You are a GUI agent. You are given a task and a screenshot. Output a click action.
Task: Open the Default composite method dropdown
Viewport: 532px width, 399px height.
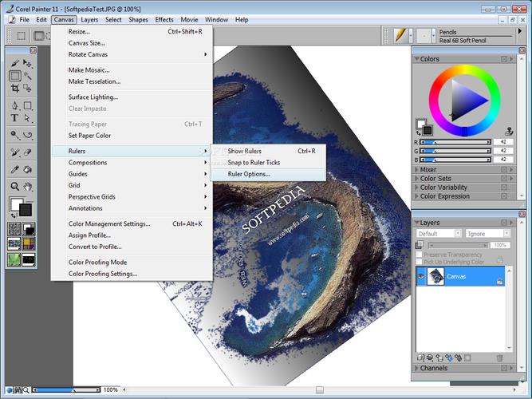[x=439, y=234]
